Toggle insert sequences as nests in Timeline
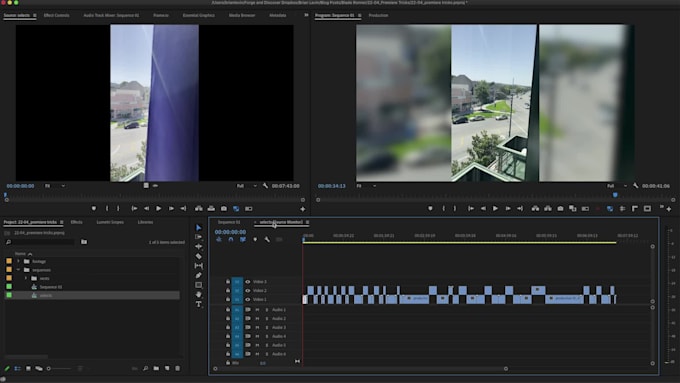This screenshot has width=680, height=383. click(x=219, y=239)
